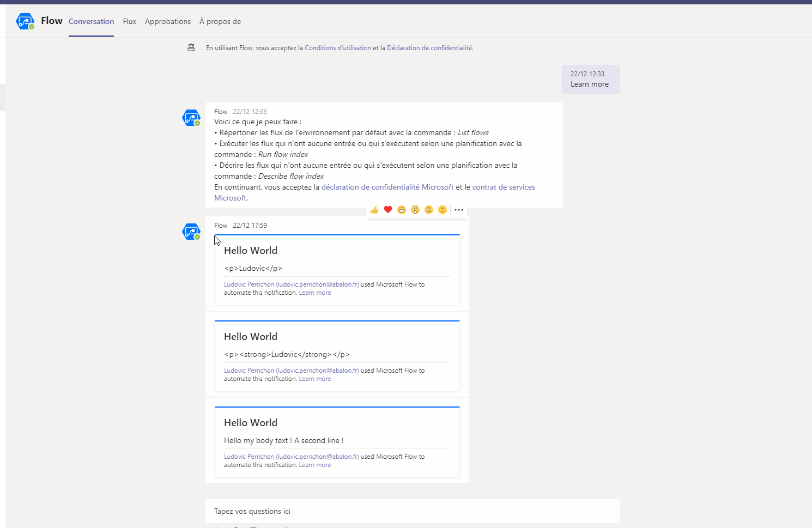Image resolution: width=812 pixels, height=528 pixels.
Task: Click the Flow app logo in the header
Action: (25, 21)
